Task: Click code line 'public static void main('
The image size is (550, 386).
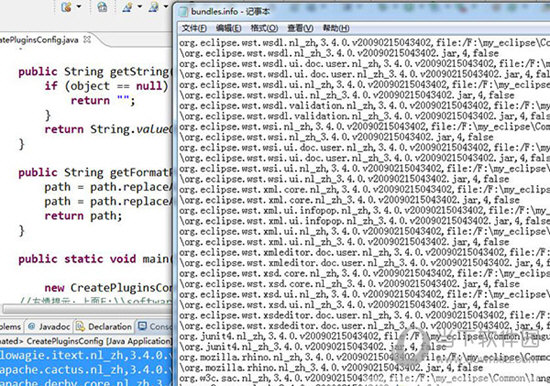Action: 95,259
